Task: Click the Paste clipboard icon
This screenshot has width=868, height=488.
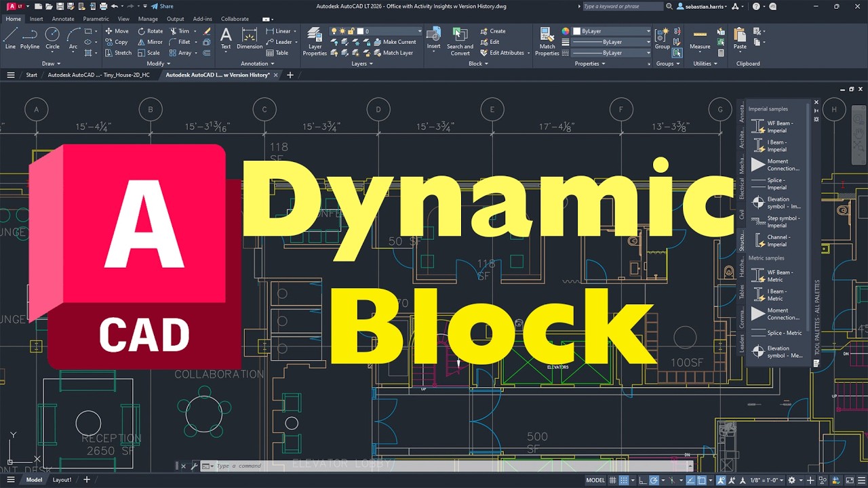Action: [740, 39]
